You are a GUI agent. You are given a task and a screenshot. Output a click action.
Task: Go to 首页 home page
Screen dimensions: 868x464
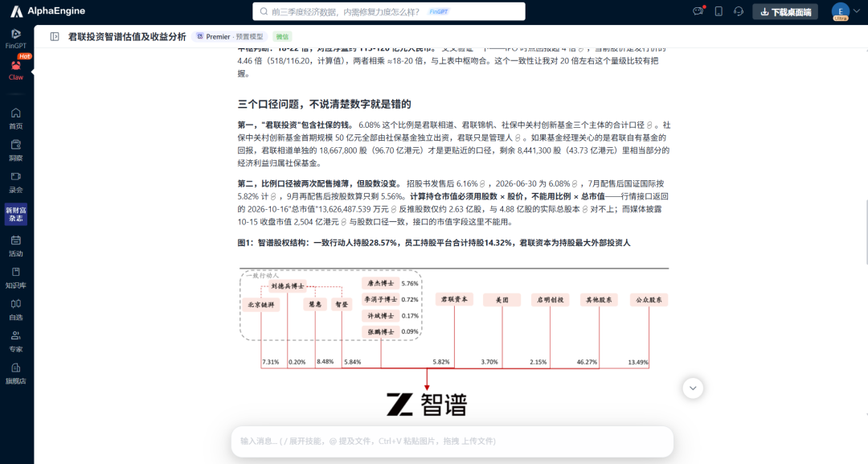(15, 118)
